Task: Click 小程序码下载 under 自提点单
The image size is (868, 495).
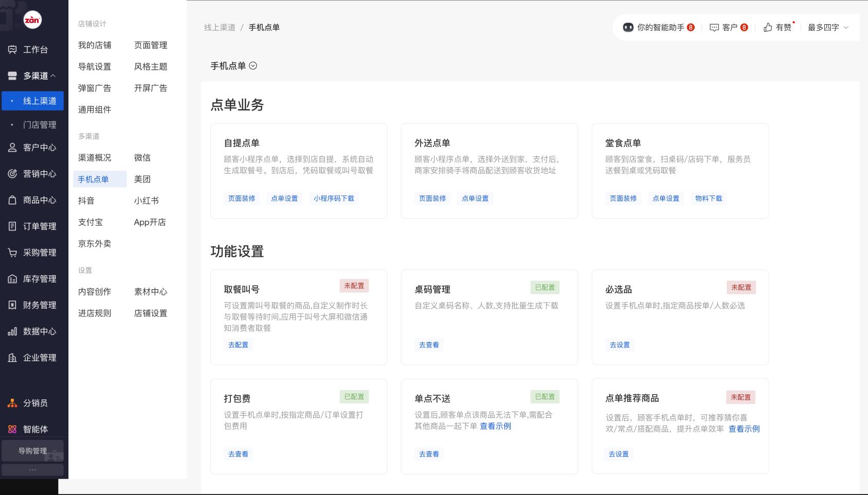Action: pyautogui.click(x=334, y=199)
